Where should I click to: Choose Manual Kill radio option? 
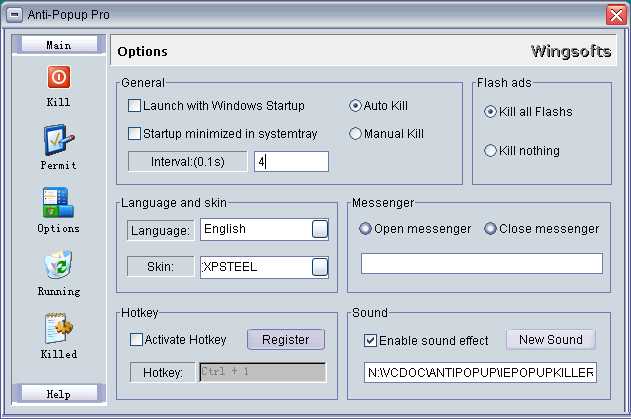(355, 134)
